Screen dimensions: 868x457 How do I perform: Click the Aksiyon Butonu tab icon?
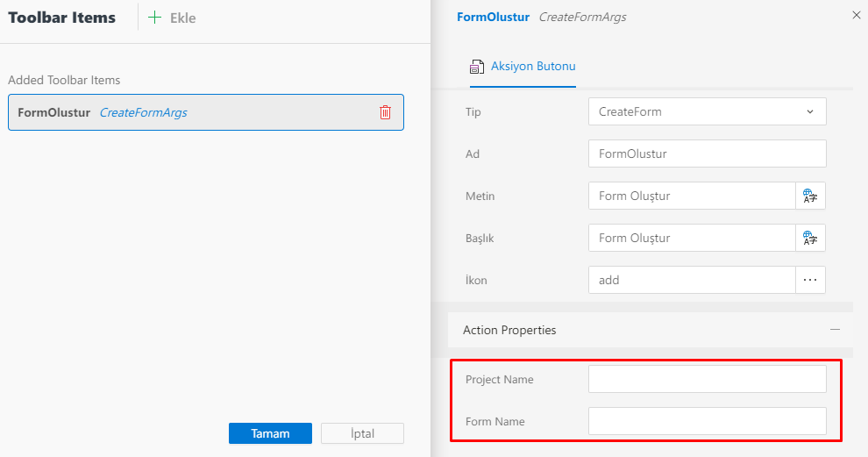point(477,67)
